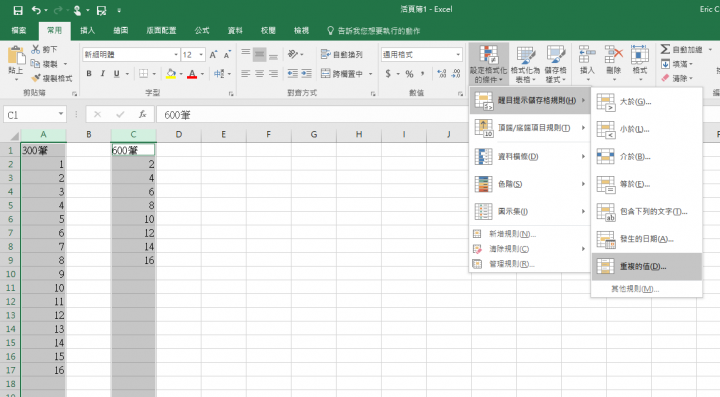Open the cell borders button
This screenshot has height=397, width=720.
144,73
